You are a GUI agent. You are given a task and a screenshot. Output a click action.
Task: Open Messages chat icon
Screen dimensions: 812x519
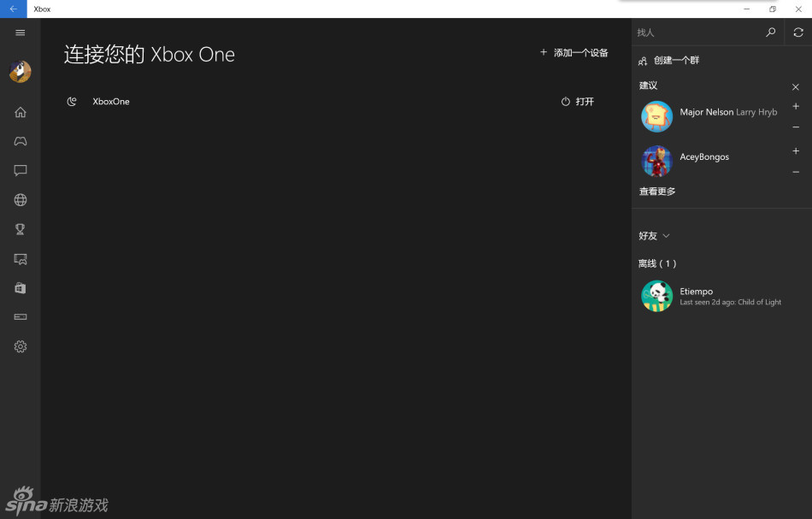click(x=21, y=170)
